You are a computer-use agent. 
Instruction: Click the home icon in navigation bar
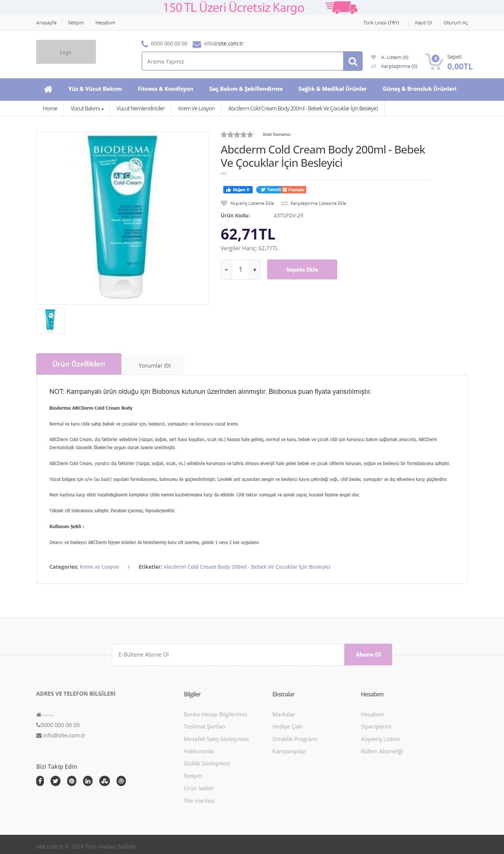tap(48, 89)
